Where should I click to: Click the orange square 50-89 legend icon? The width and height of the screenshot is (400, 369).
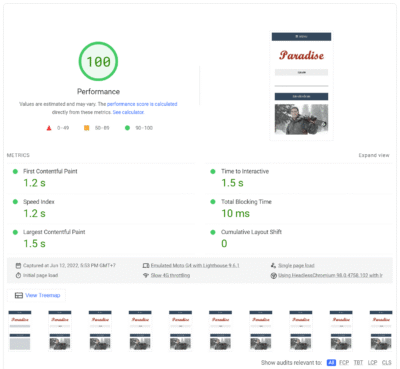(86, 128)
